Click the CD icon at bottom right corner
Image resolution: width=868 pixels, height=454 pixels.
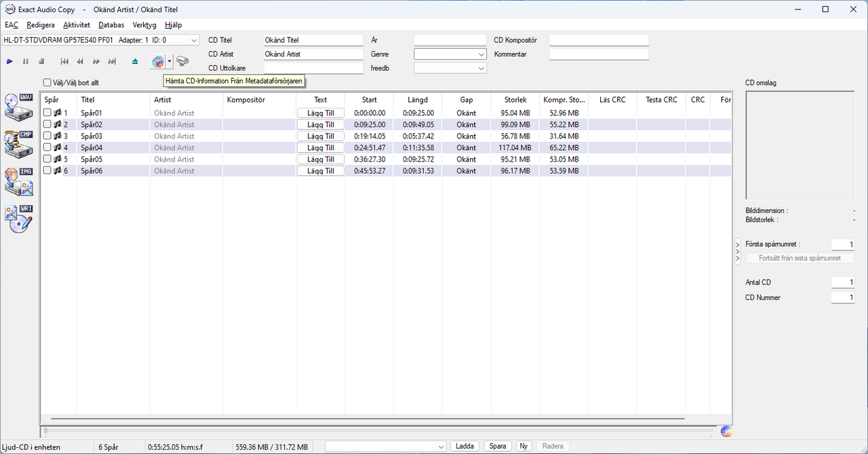coord(726,432)
